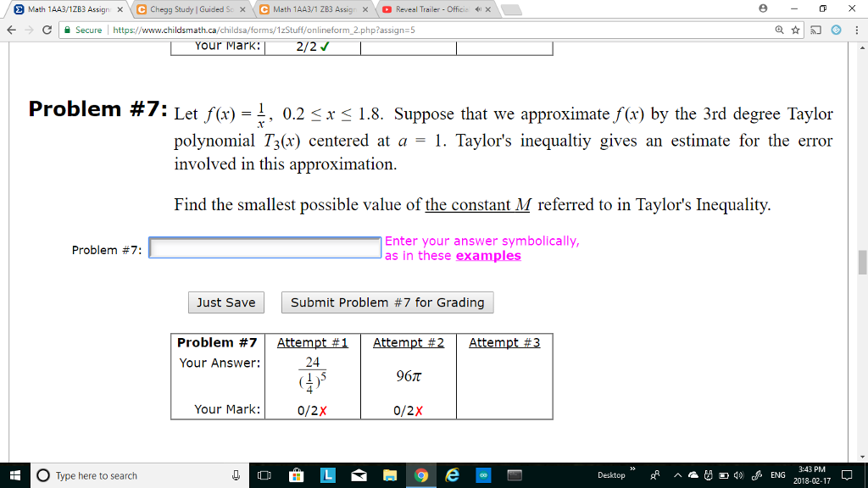Viewport: 868px width, 488px height.
Task: Open the pink examples link
Action: pos(487,256)
